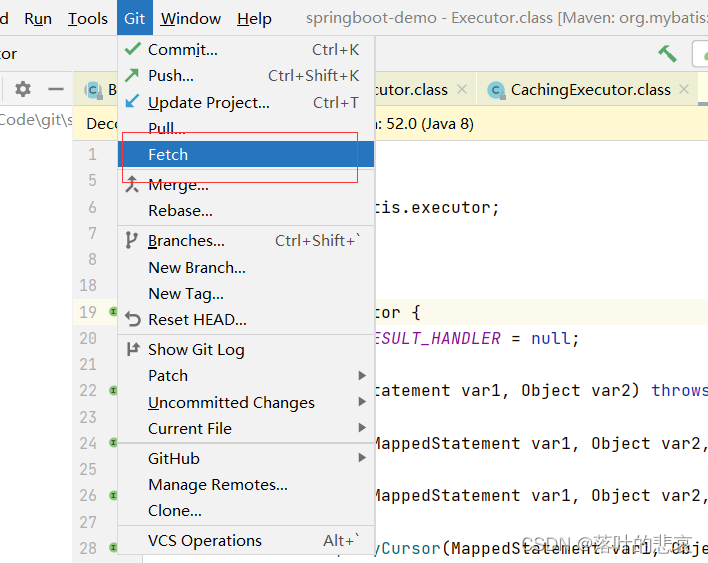Click the green Build hammer icon

coord(667,54)
